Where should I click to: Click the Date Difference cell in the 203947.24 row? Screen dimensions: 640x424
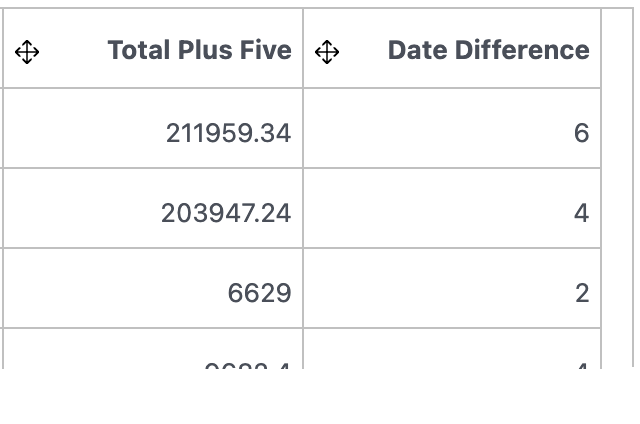[452, 208]
